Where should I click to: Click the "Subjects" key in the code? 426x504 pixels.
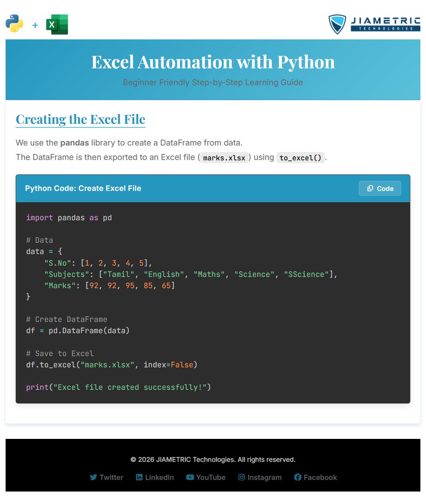pyautogui.click(x=67, y=274)
